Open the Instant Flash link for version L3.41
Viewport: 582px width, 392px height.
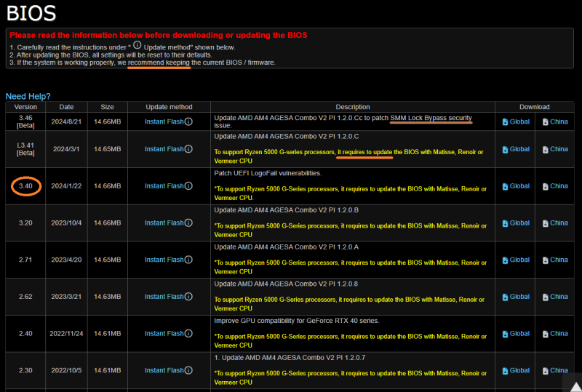point(164,149)
